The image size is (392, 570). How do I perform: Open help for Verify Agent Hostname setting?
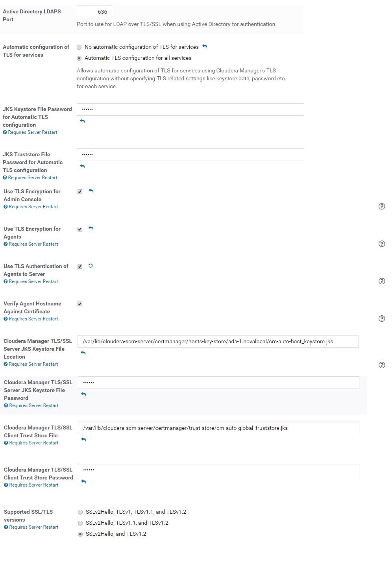pyautogui.click(x=382, y=318)
